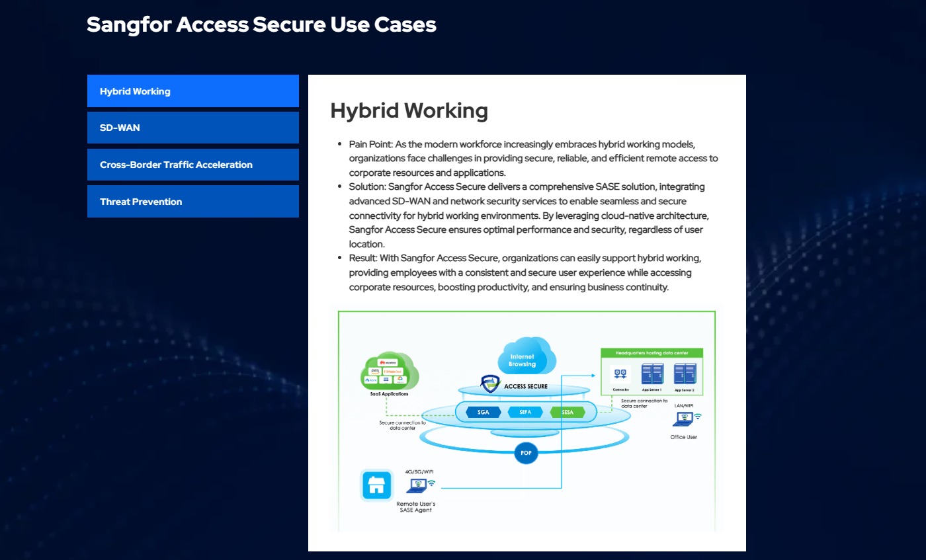Click the Access Secure shield logo
Viewport: 926px width, 560px height.
[x=490, y=384]
